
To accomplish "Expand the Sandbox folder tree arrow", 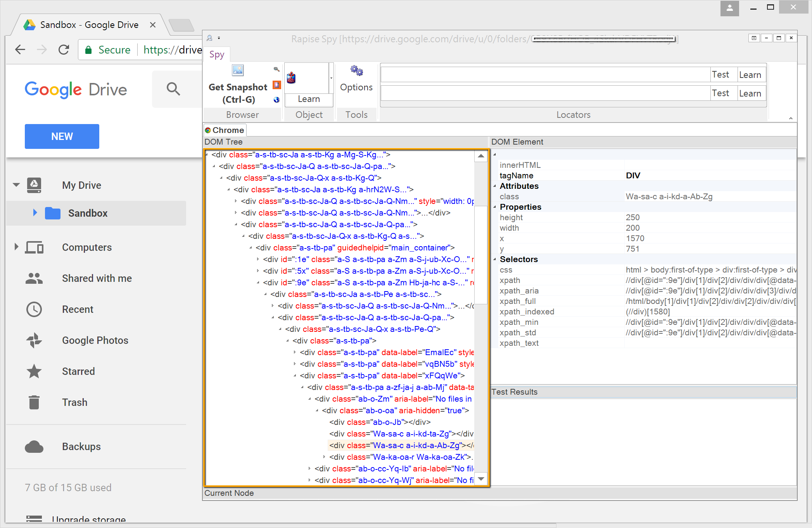I will coord(35,212).
